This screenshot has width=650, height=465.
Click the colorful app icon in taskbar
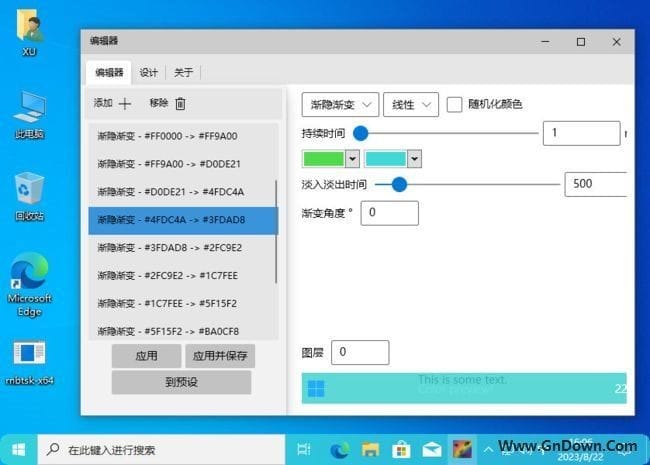click(462, 450)
